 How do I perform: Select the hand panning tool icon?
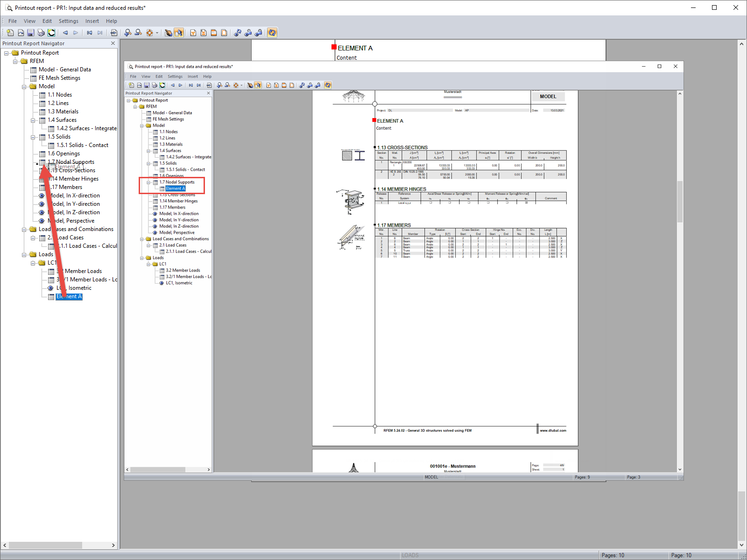point(169,33)
